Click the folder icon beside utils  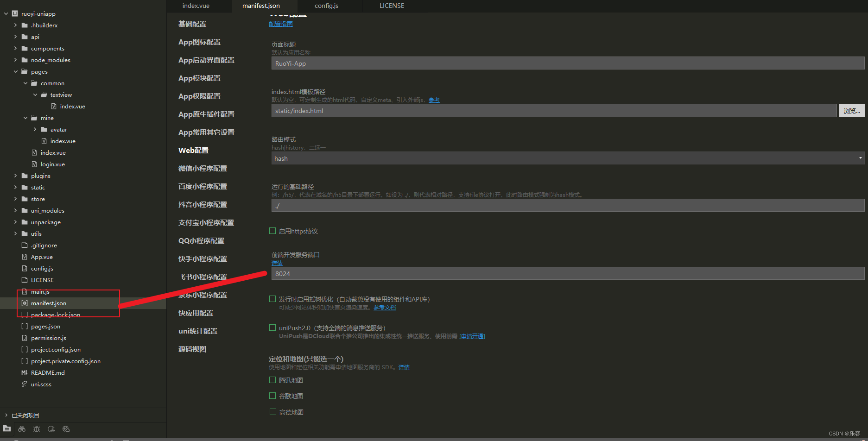click(x=25, y=233)
